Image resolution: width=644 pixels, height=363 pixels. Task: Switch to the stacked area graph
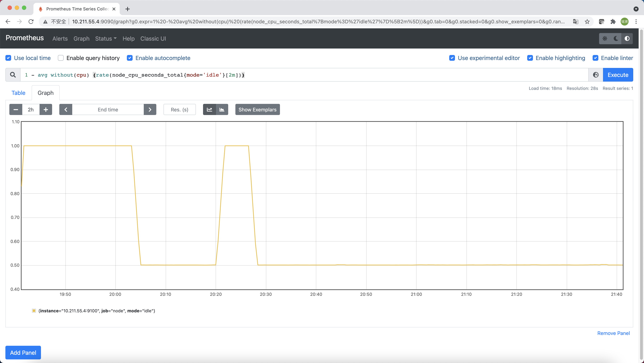[222, 109]
